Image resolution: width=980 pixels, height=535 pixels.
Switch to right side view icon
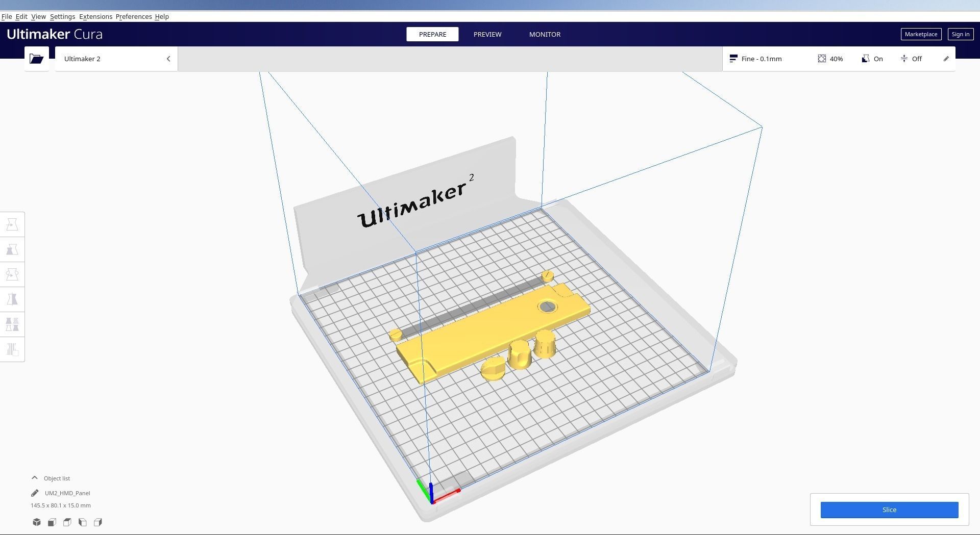98,522
